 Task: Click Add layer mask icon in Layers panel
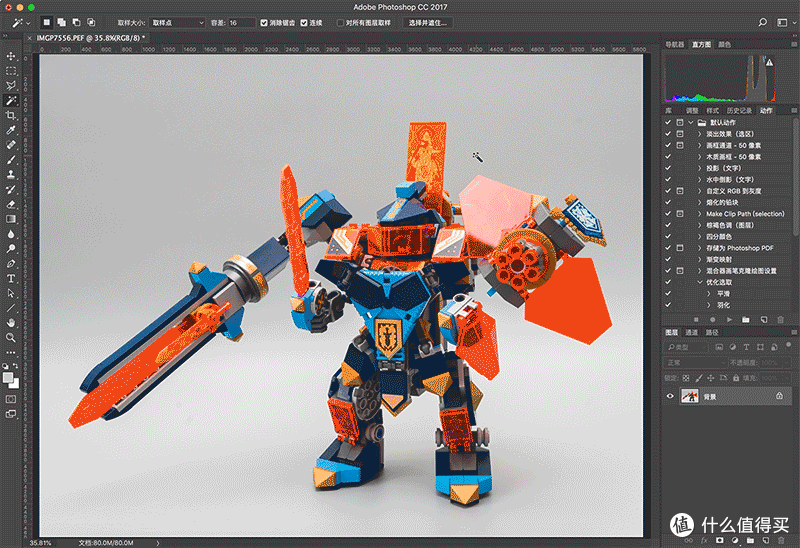click(x=719, y=540)
